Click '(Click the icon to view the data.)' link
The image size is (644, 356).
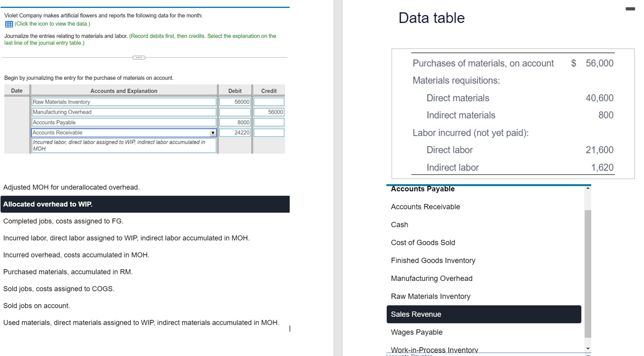[x=52, y=24]
